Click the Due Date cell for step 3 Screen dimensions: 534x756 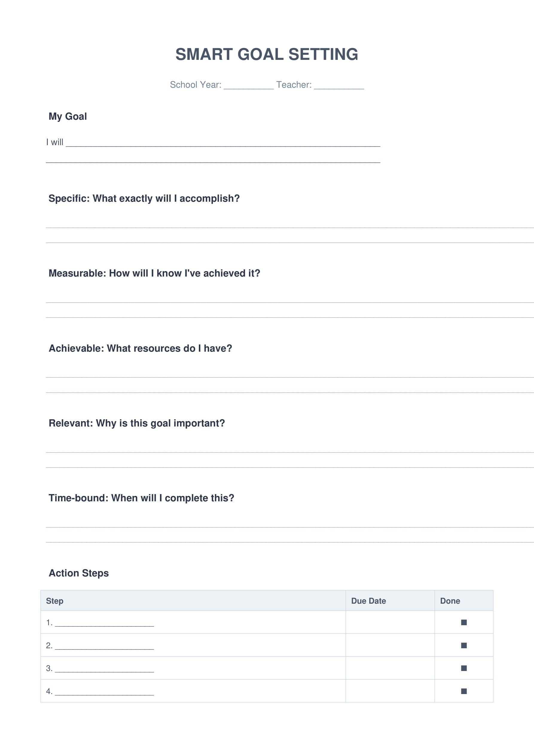[390, 668]
